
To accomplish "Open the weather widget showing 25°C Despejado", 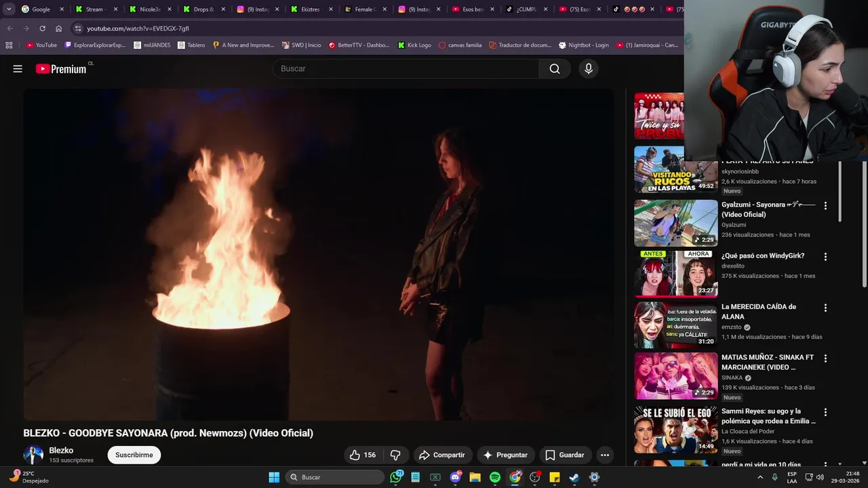I will [28, 477].
